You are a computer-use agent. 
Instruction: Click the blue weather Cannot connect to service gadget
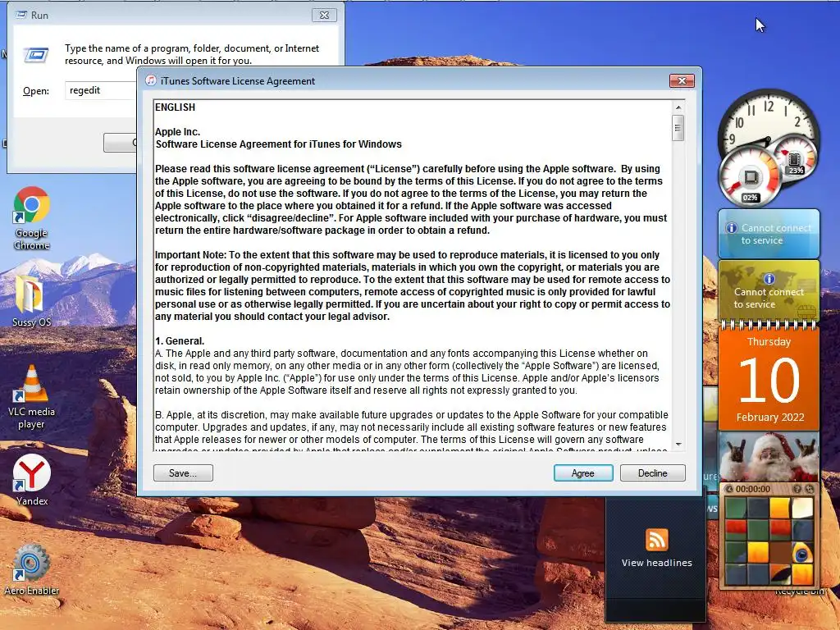coord(769,234)
